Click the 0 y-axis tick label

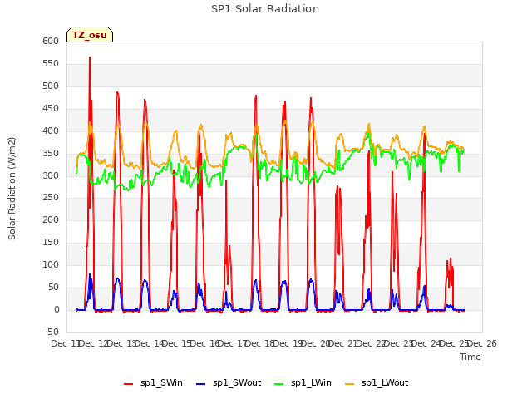pos(57,309)
